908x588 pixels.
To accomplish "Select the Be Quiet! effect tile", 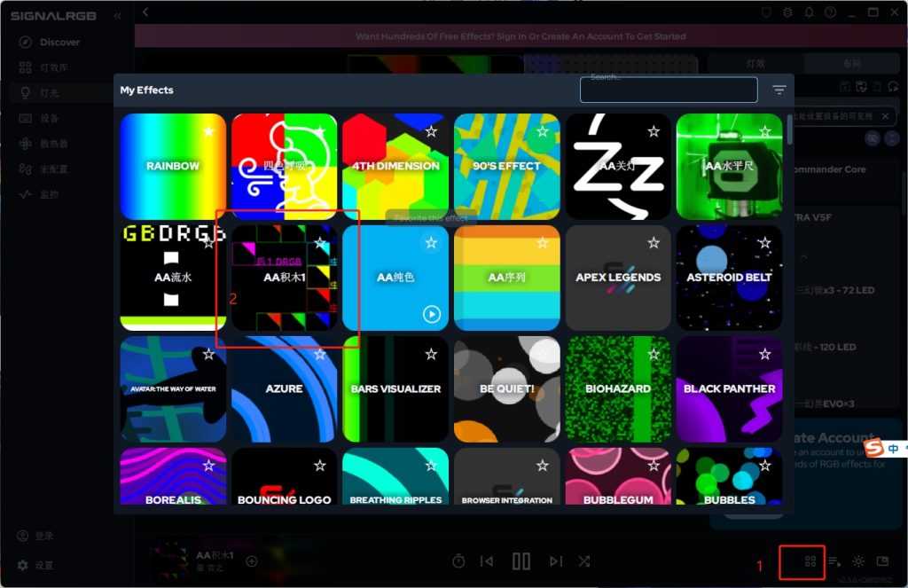I will coord(506,389).
